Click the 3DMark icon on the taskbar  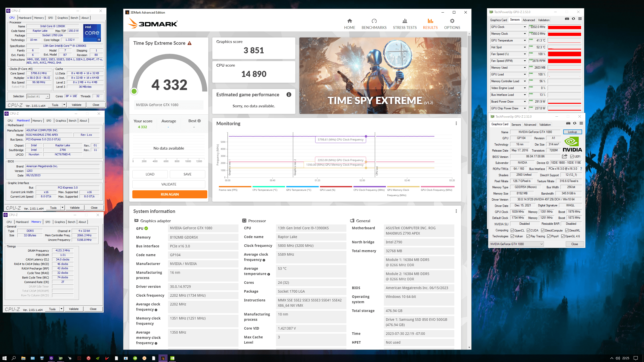tap(163, 358)
